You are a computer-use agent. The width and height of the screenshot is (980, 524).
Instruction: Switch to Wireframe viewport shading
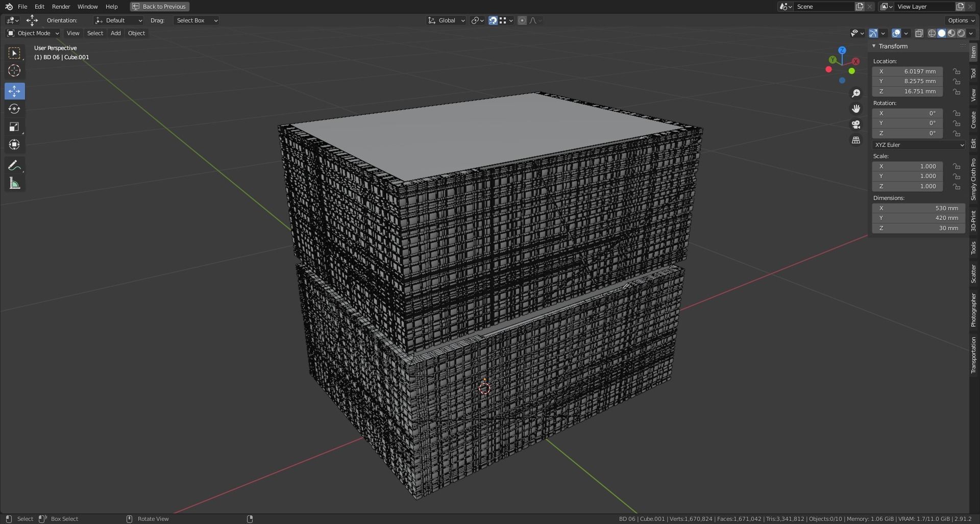point(932,33)
